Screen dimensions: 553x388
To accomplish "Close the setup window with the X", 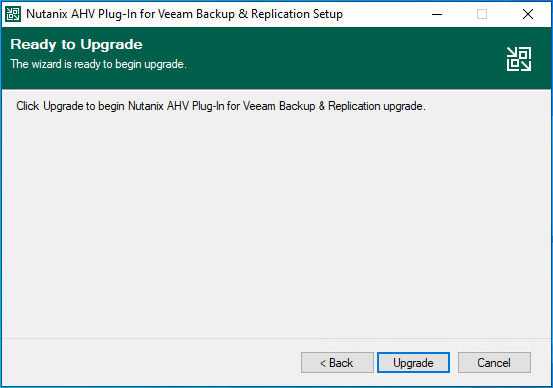I will point(528,14).
